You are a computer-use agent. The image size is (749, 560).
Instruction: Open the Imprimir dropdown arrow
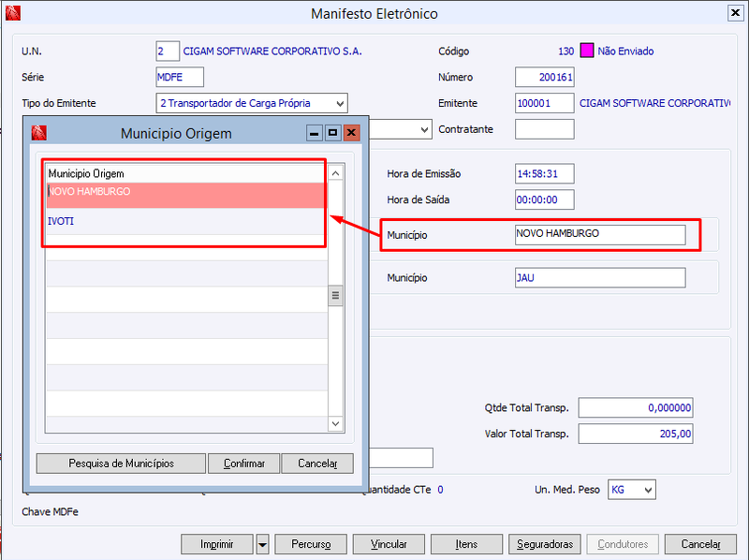263,544
